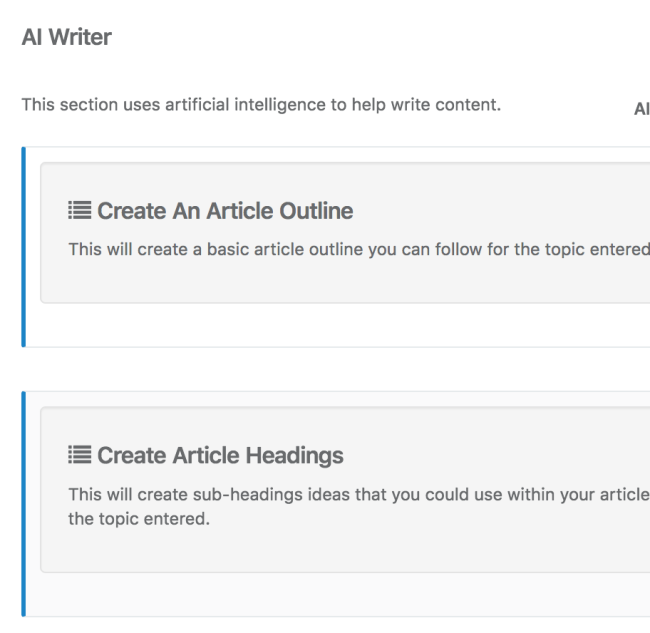650x633 pixels.
Task: Click the list icon beside Create An Article Outline
Action: click(80, 210)
